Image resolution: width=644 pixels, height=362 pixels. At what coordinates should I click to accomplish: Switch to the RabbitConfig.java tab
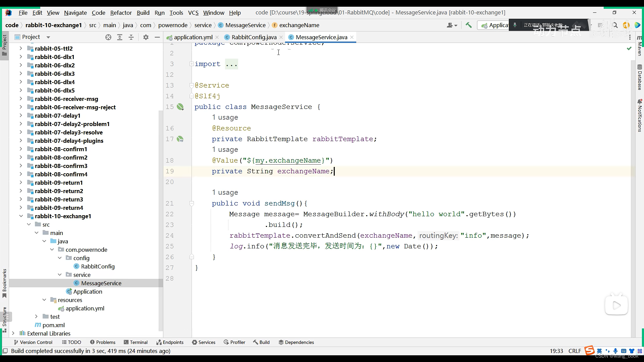pos(254,37)
